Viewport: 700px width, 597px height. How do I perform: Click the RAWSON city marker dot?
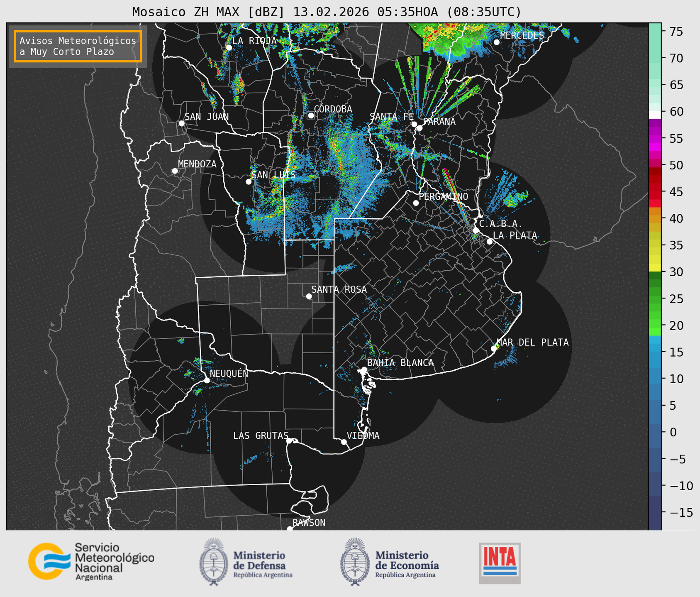click(290, 528)
